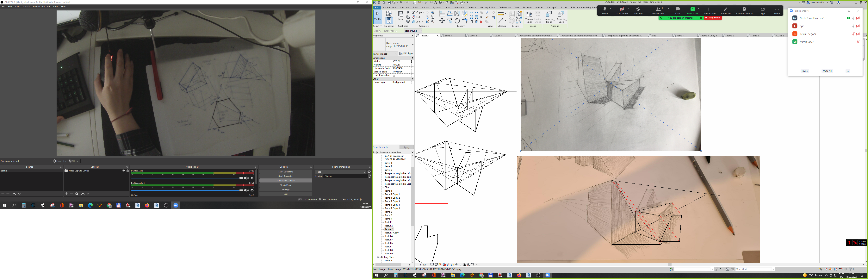Open Desktop Audio 2 settings gear
Viewport: 868px width, 279px height.
point(252,190)
